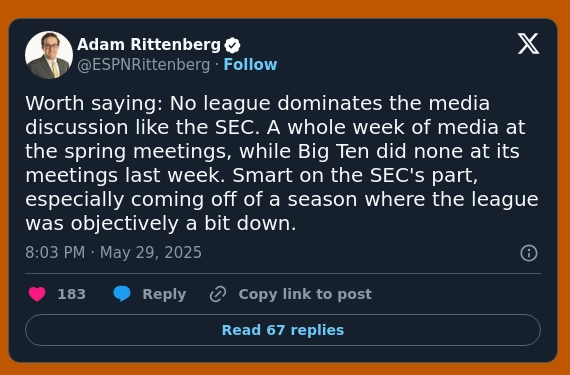This screenshot has height=375, width=570.
Task: Visit the @ESPNRittenberg handle
Action: click(x=144, y=65)
